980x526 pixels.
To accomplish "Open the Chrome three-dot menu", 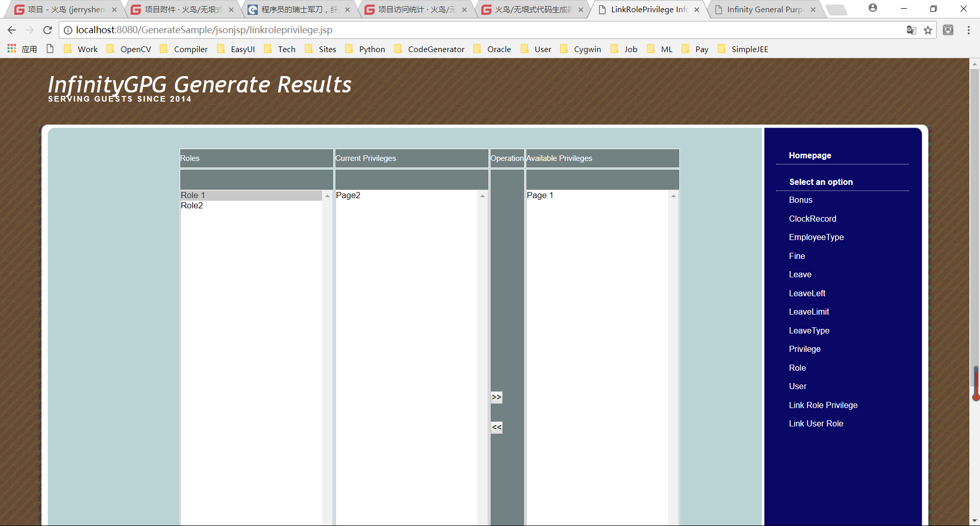I will pos(968,30).
